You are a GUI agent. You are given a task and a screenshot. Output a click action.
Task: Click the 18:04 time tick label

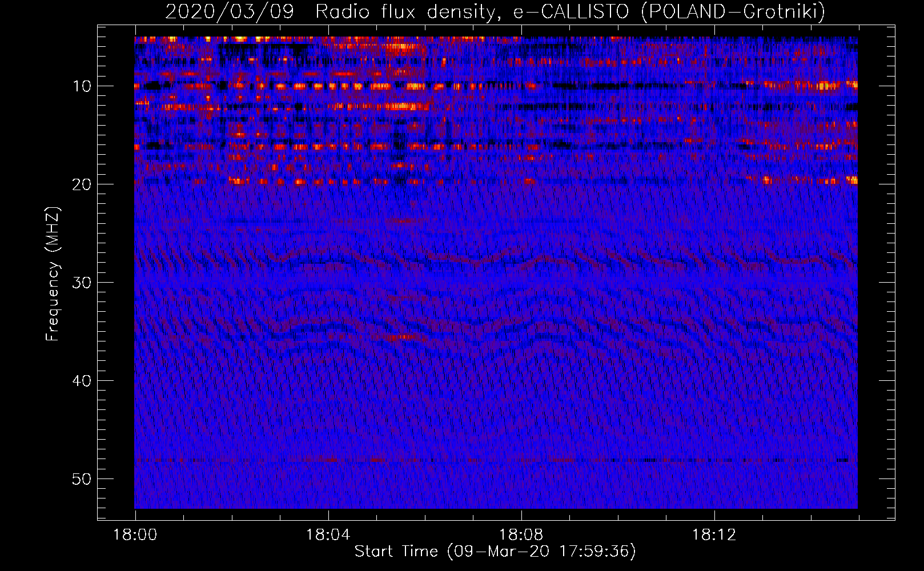click(328, 535)
